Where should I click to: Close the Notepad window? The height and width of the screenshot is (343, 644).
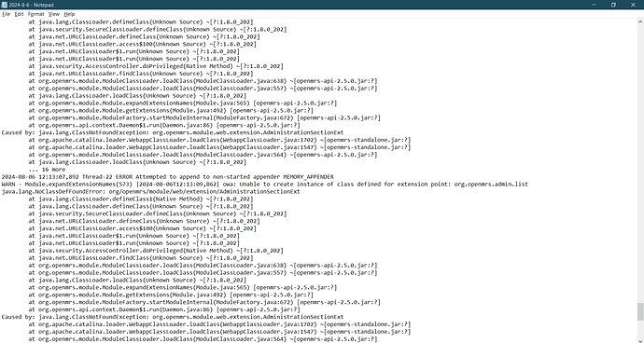pos(633,5)
